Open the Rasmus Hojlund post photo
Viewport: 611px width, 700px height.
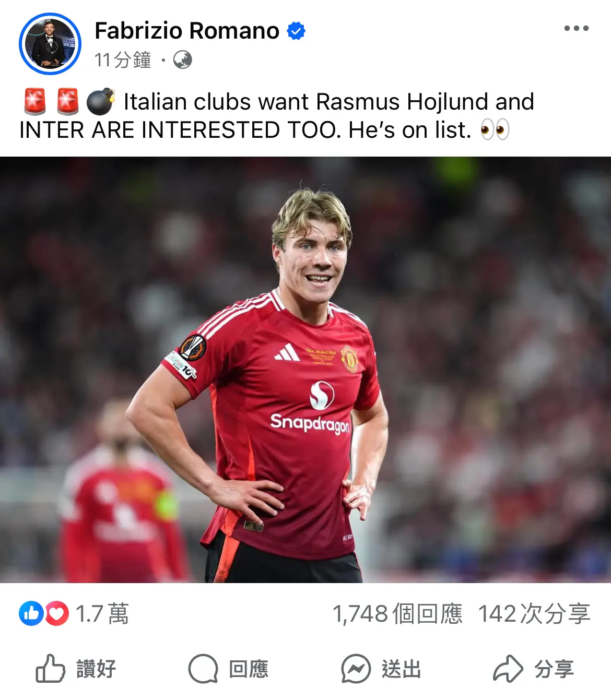[305, 370]
